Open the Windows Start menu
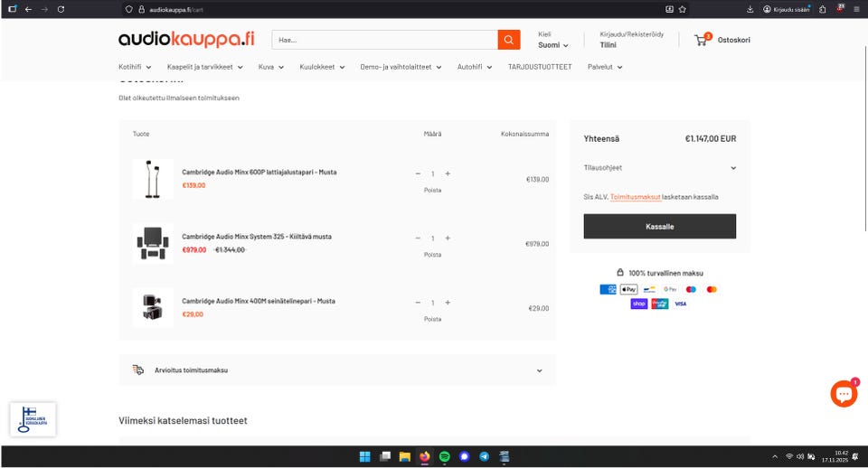Screen dimensions: 868x468 tap(364, 456)
